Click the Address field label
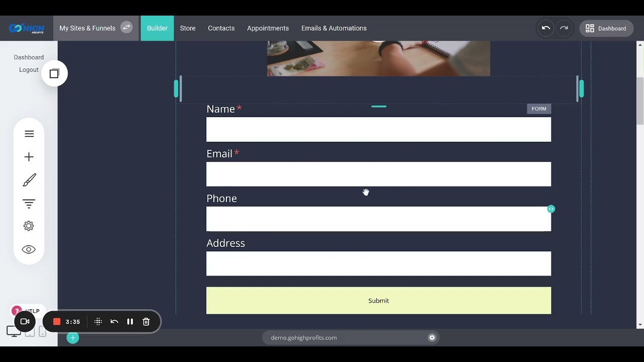Image resolution: width=644 pixels, height=362 pixels. pos(225,243)
